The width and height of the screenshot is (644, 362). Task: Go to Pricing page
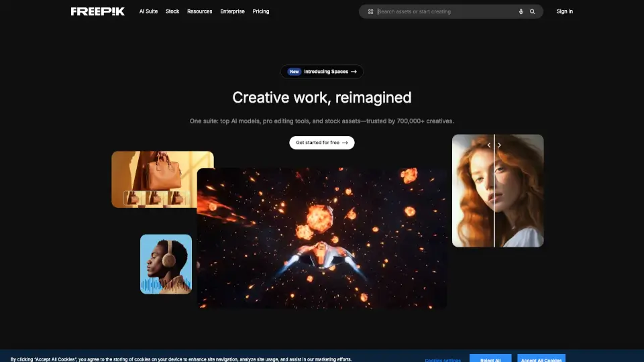261,11
